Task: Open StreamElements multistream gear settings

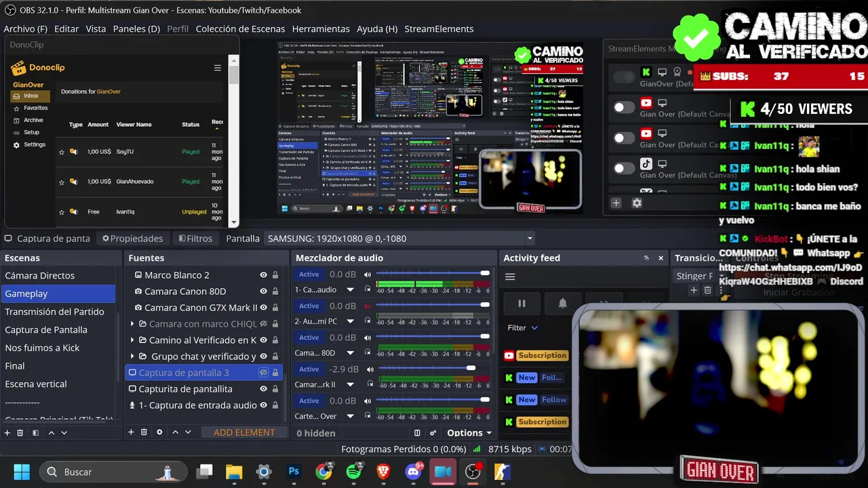Action: (637, 203)
